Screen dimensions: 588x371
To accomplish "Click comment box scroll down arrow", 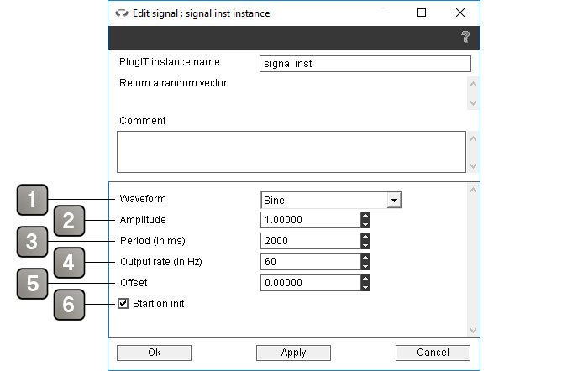I will (473, 166).
